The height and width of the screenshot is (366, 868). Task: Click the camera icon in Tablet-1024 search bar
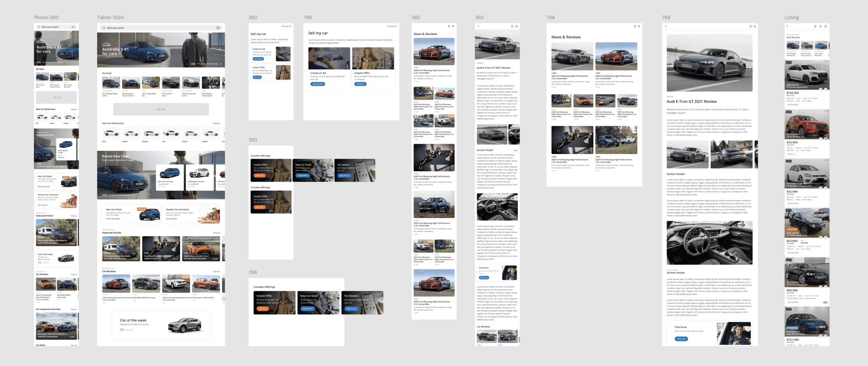(218, 28)
